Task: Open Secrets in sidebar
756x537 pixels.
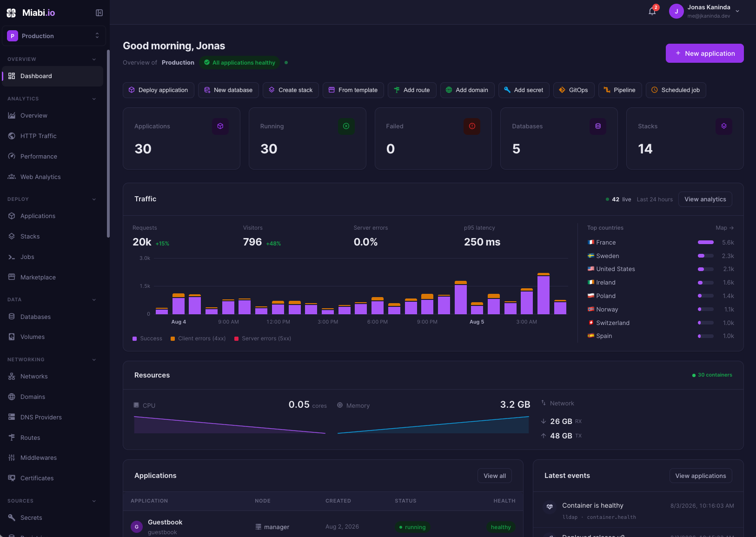Action: pos(53,517)
